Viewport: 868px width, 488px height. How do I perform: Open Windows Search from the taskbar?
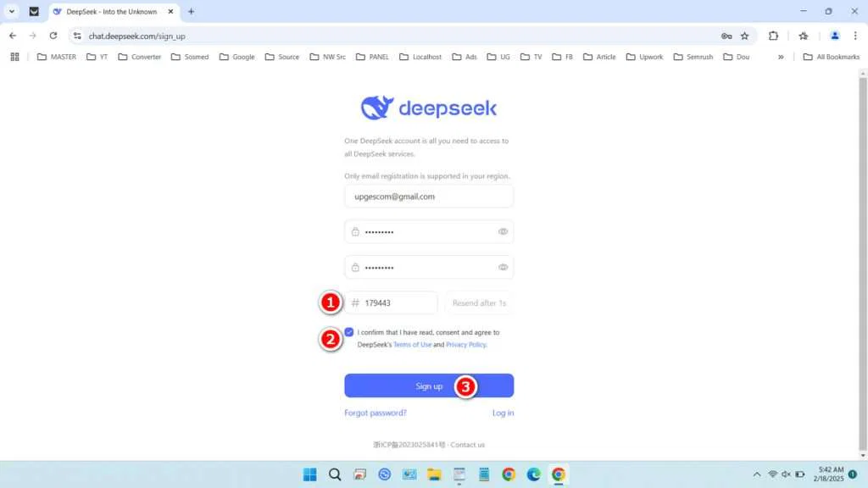pyautogui.click(x=335, y=474)
